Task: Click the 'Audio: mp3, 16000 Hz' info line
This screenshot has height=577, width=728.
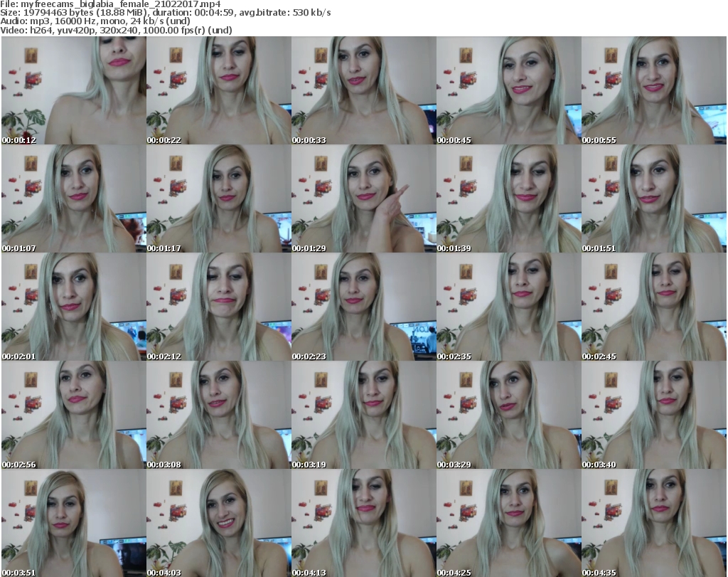Action: tap(95, 21)
